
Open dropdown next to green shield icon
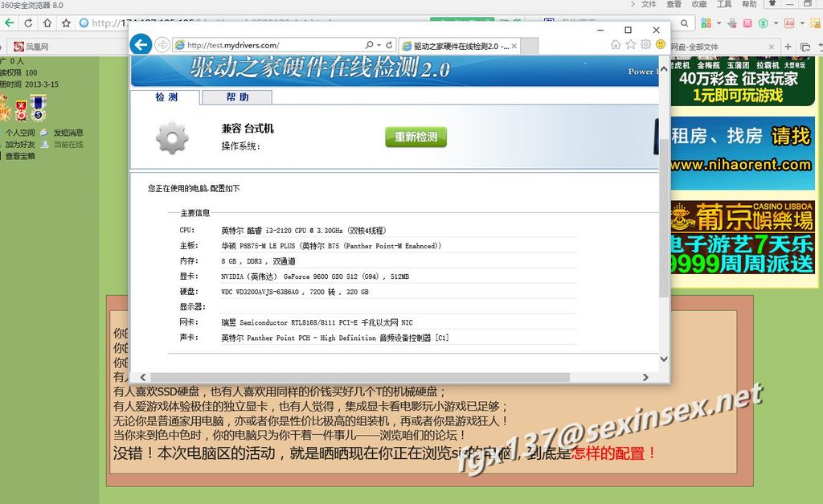coord(776,23)
